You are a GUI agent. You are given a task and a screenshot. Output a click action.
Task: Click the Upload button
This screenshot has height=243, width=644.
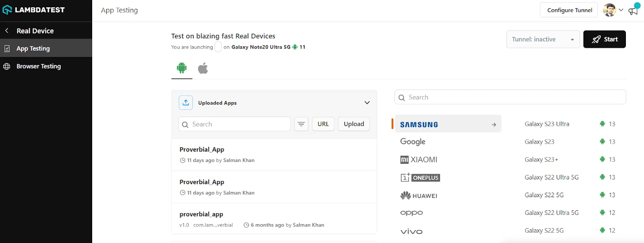click(354, 124)
